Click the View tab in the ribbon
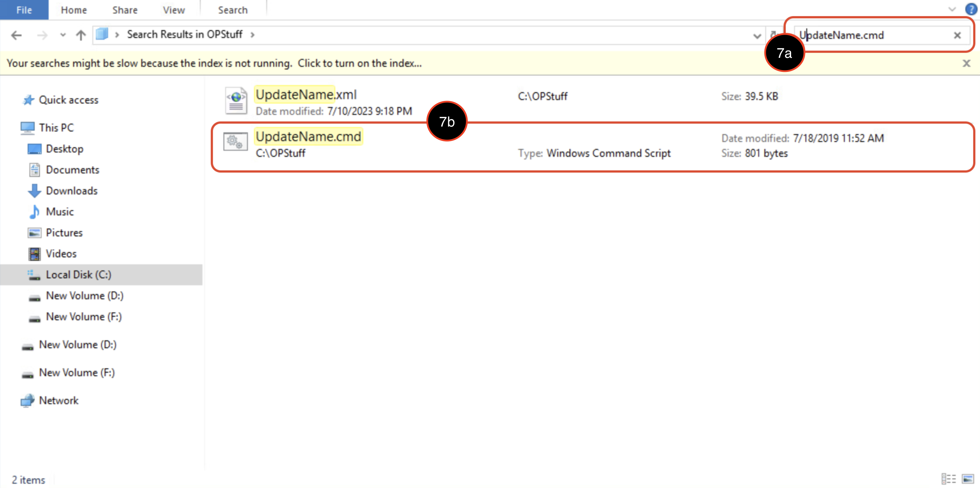 pos(175,10)
